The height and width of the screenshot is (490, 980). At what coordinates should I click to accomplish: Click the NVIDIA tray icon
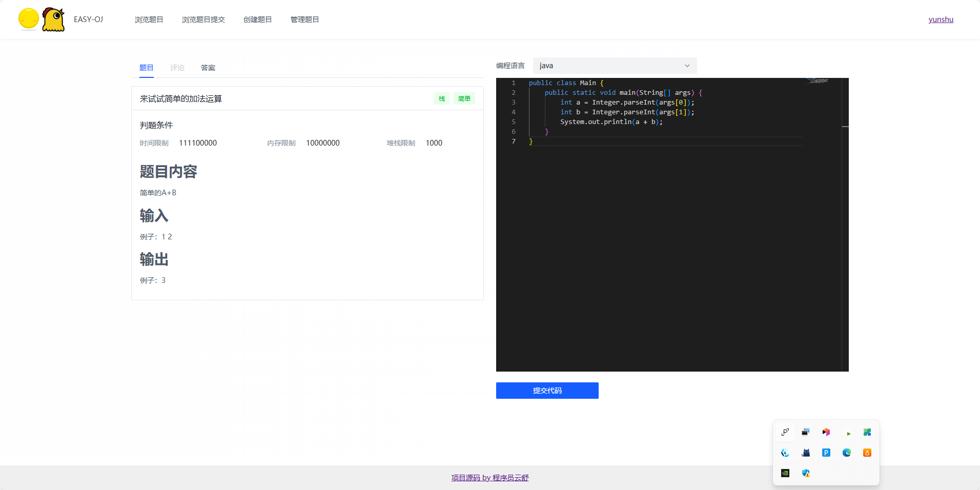click(x=785, y=473)
